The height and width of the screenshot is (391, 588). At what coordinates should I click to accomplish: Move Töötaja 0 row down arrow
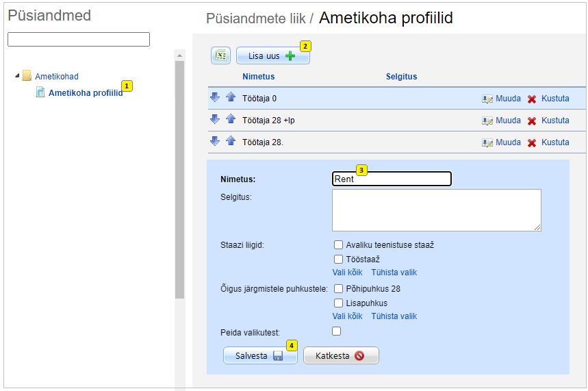tap(215, 98)
